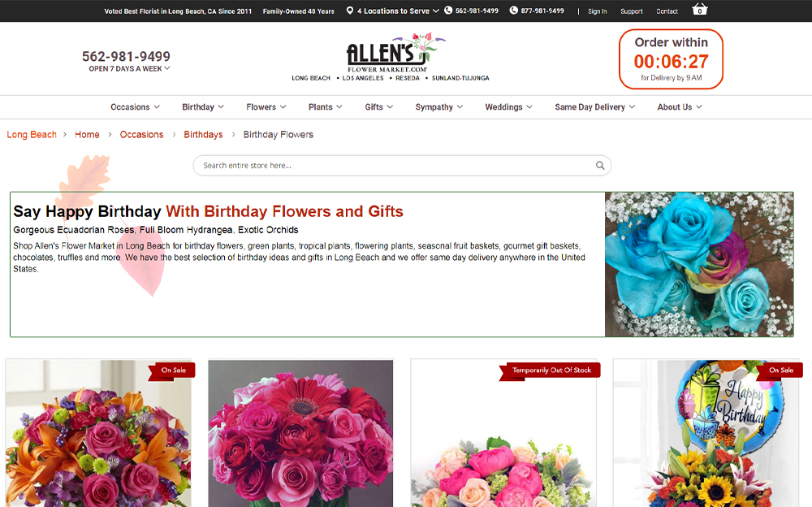Click Los Angeles location under logo
The width and height of the screenshot is (812, 507).
[x=362, y=78]
